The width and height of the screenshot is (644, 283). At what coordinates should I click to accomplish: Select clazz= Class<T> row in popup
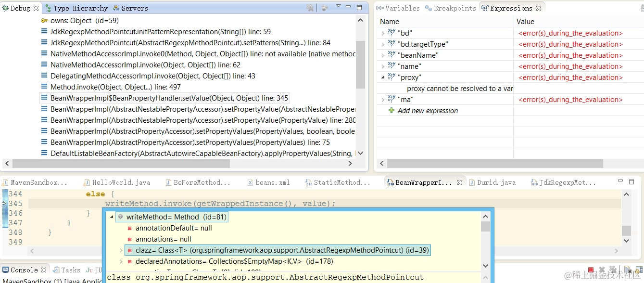coord(277,250)
